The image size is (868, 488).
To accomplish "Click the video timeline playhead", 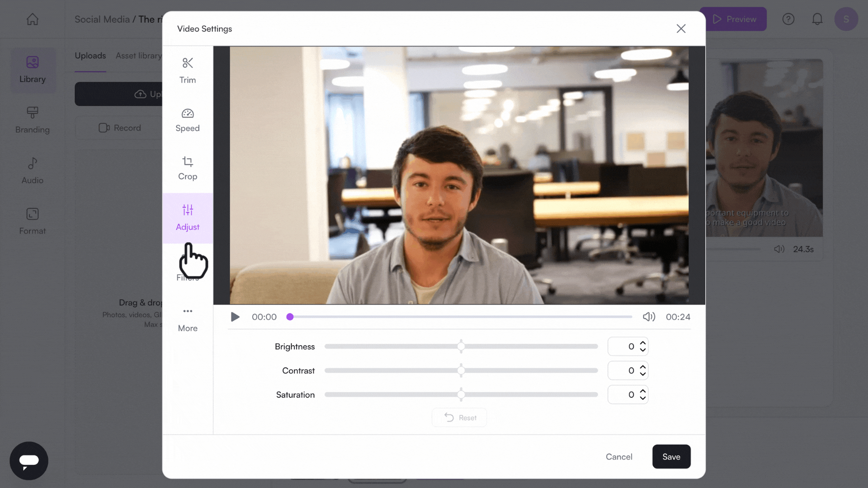I will [290, 317].
